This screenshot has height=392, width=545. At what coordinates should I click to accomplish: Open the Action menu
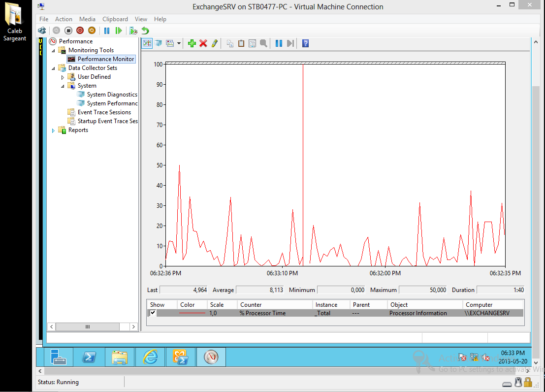click(x=64, y=19)
